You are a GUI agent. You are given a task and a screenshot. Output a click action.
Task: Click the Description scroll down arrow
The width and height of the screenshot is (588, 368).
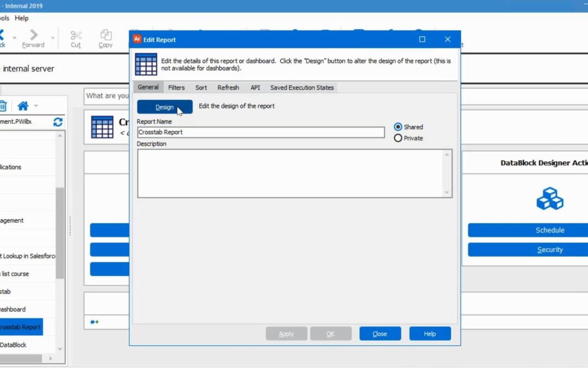click(446, 192)
